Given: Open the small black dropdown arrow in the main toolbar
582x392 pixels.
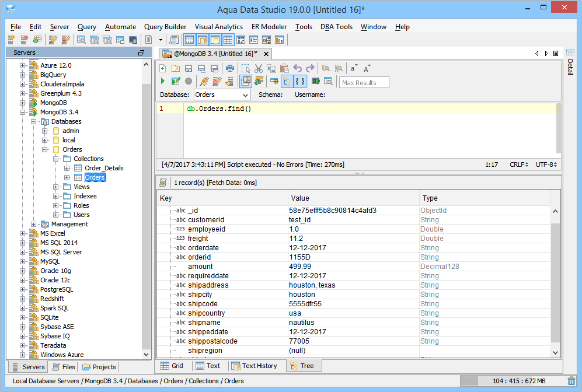Looking at the screenshot, I should coord(161,40).
